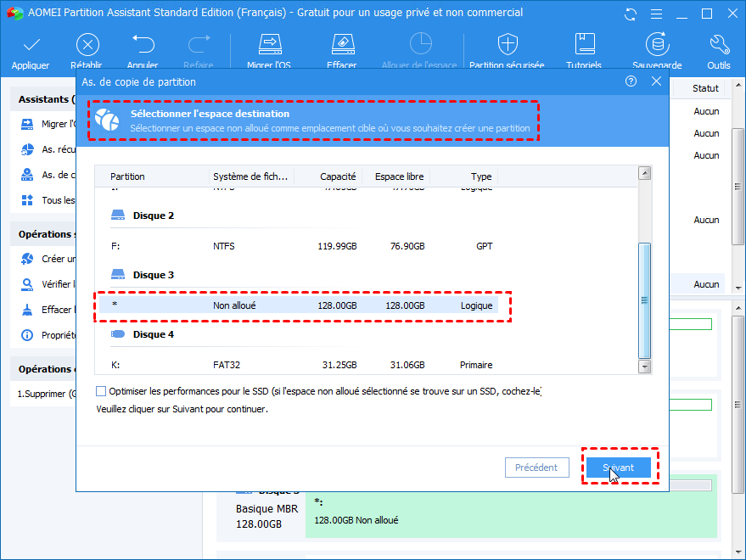Click the Annuler undo icon
The height and width of the screenshot is (560, 746).
coord(143,44)
